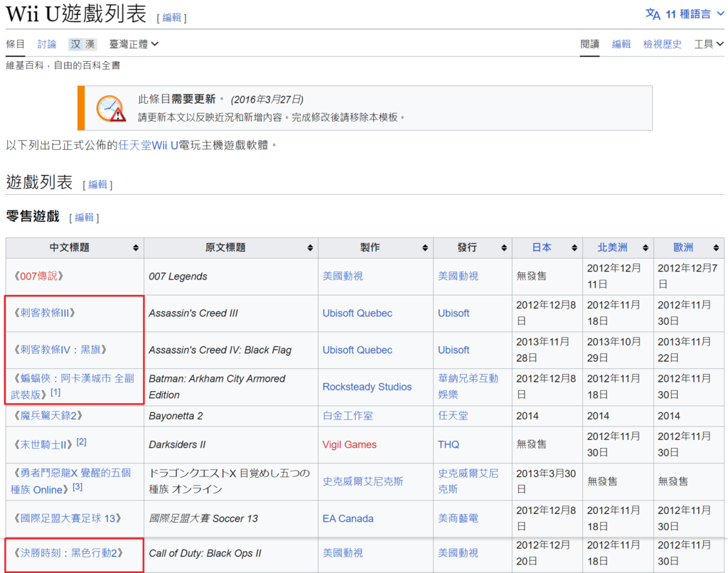Open the THQ publisher link
This screenshot has width=728, height=573.
tap(449, 444)
